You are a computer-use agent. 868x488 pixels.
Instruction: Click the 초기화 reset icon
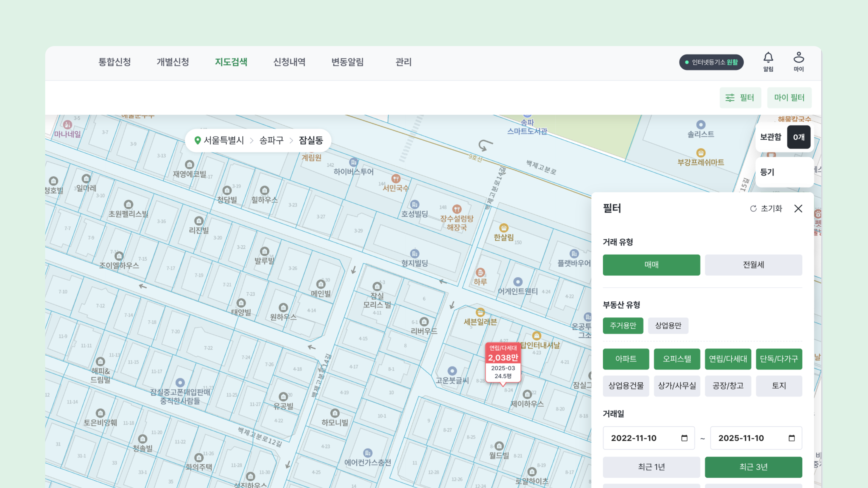pyautogui.click(x=753, y=209)
